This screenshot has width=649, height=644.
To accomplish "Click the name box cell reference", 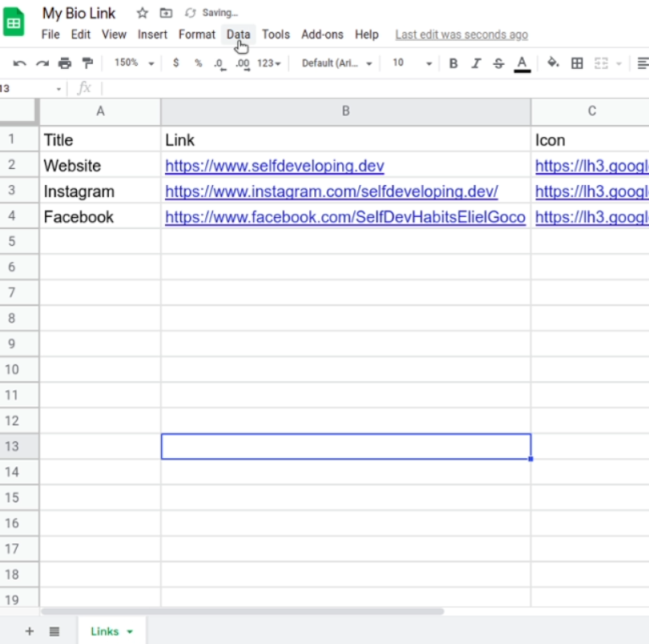I will (x=26, y=89).
